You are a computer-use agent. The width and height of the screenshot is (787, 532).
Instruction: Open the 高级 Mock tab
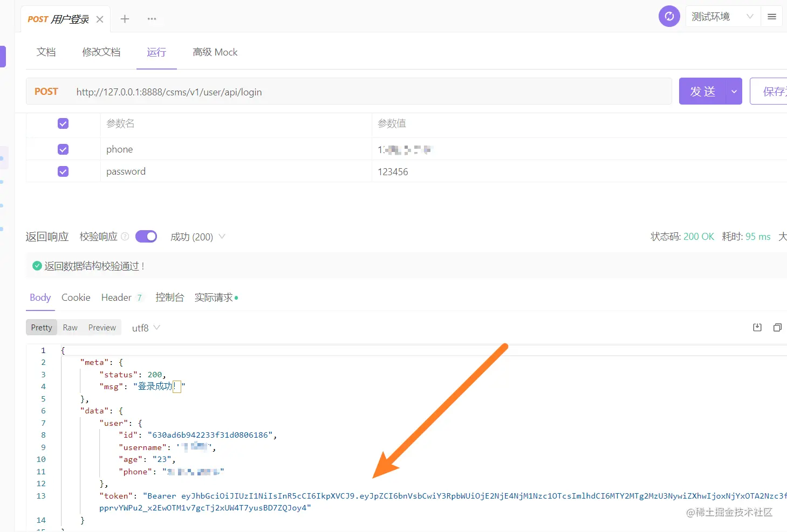(x=215, y=52)
